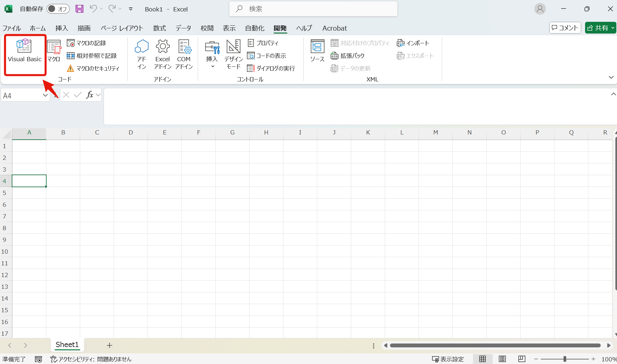Image resolution: width=617 pixels, height=364 pixels.
Task: Start recording a macro
Action: coord(87,43)
